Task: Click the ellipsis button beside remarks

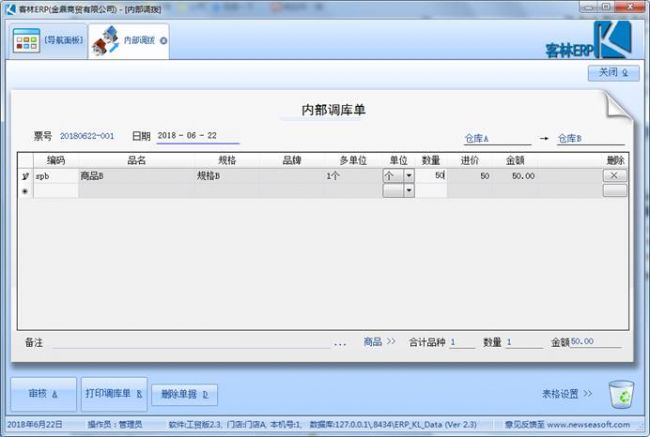Action: click(x=340, y=342)
